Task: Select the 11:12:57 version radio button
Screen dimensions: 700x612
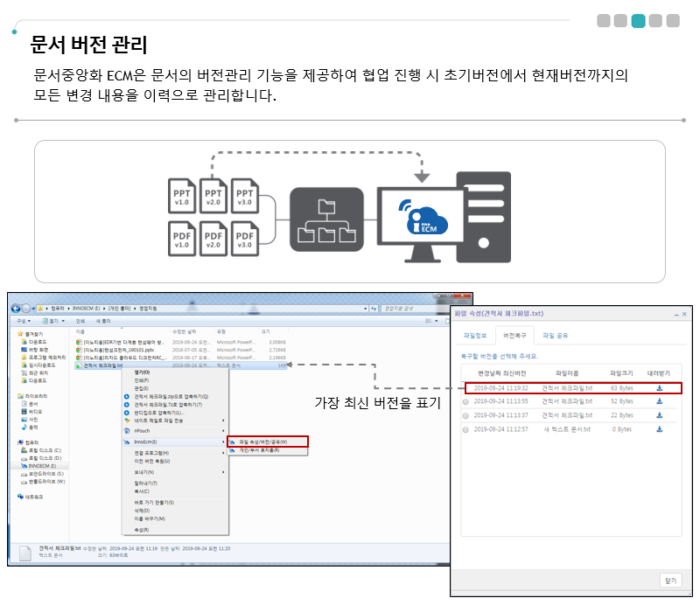Action: click(x=466, y=429)
